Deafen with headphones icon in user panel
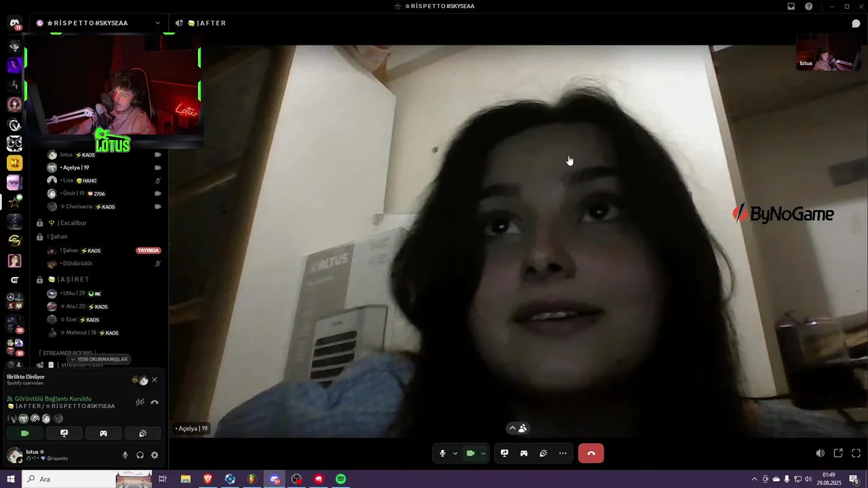This screenshot has width=868, height=488. pos(140,455)
